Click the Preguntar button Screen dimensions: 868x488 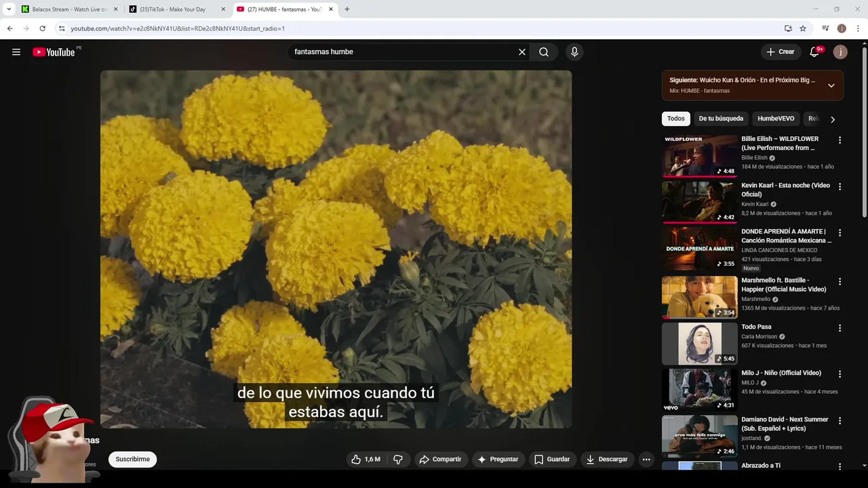pos(498,460)
